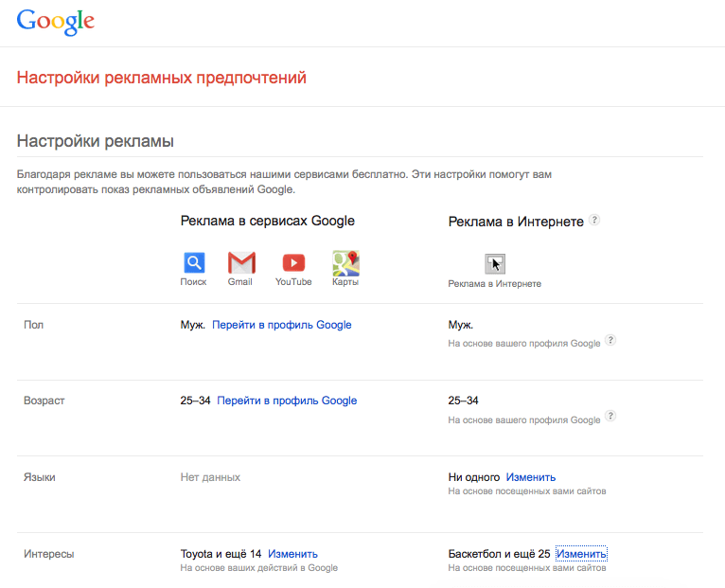This screenshot has width=725, height=588.
Task: Click the Реклама в Интернете cursor icon
Action: (x=495, y=264)
